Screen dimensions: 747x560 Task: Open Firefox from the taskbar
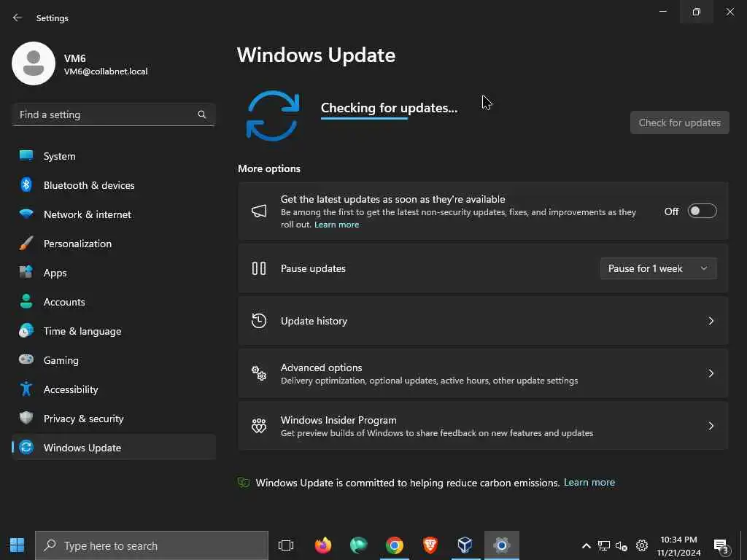point(323,545)
